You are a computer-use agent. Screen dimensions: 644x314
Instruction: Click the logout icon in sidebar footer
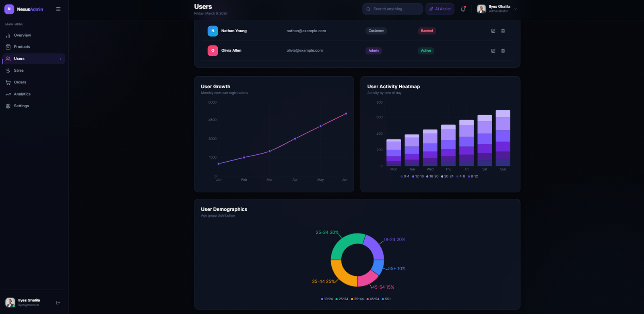(x=58, y=303)
